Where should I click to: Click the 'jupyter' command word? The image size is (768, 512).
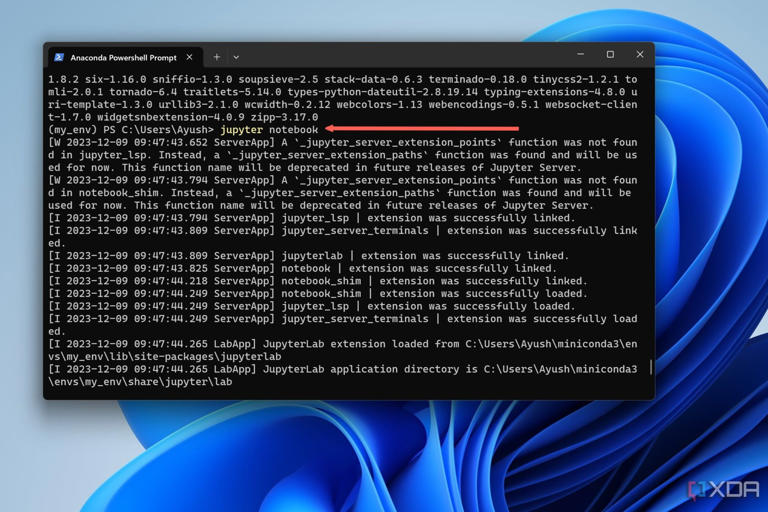241,130
